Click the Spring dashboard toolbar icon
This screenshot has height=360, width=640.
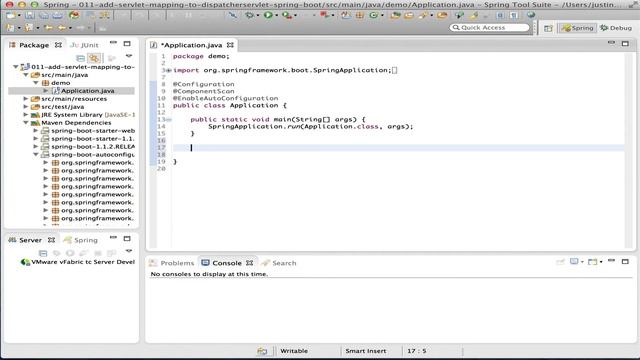74,15
